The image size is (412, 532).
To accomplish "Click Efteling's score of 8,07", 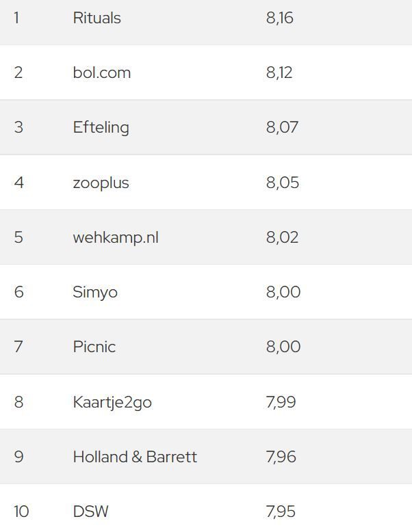I will click(x=282, y=127).
